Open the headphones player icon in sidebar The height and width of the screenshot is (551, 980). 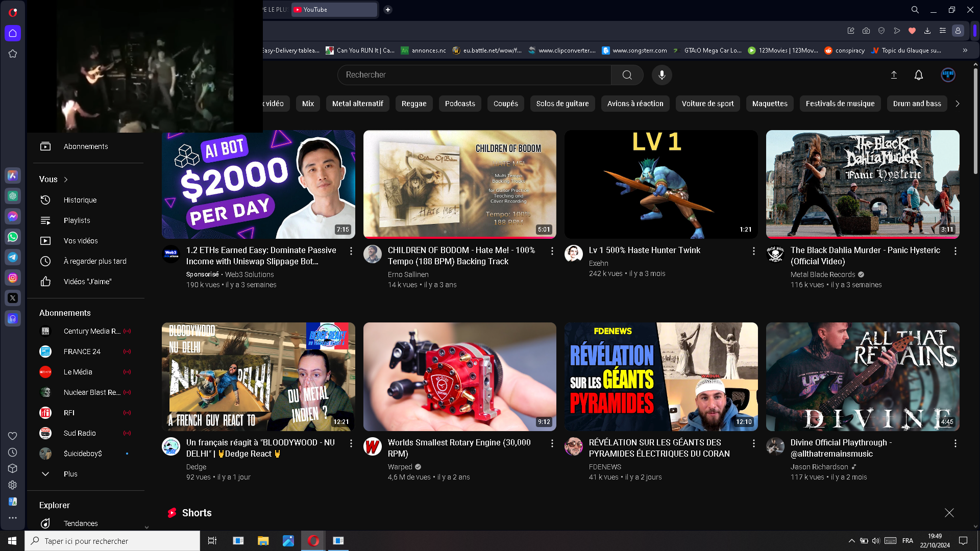[13, 318]
